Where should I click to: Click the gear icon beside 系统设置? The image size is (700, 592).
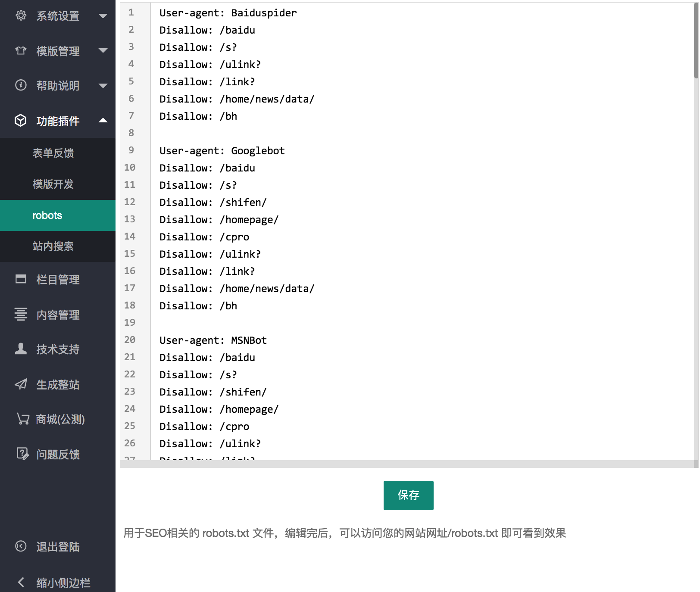click(21, 16)
